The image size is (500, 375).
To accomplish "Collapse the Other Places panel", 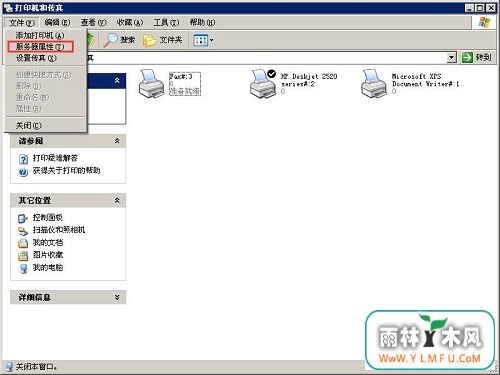I will tap(117, 200).
